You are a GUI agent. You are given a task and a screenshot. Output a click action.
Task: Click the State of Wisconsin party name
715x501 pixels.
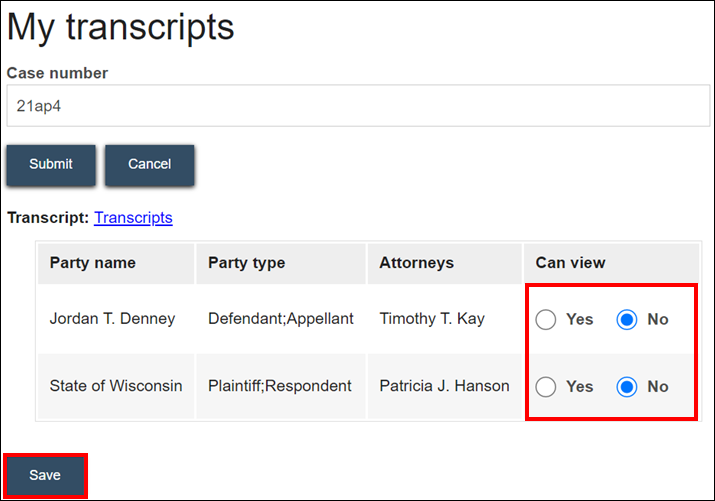pyautogui.click(x=116, y=386)
